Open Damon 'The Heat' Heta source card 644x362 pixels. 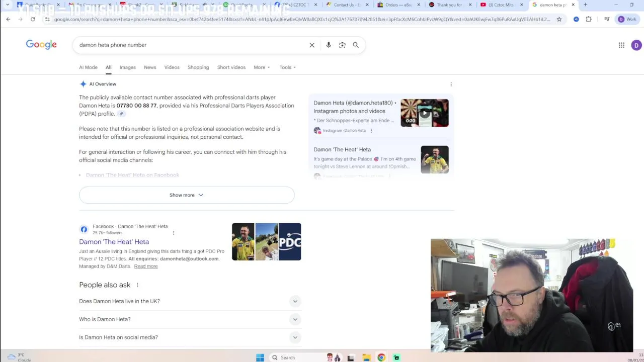pyautogui.click(x=342, y=149)
